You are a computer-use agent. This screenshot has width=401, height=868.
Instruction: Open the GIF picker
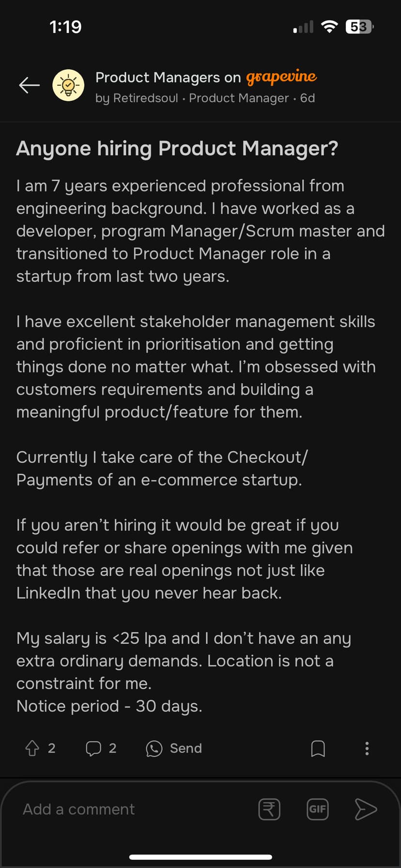pyautogui.click(x=318, y=809)
